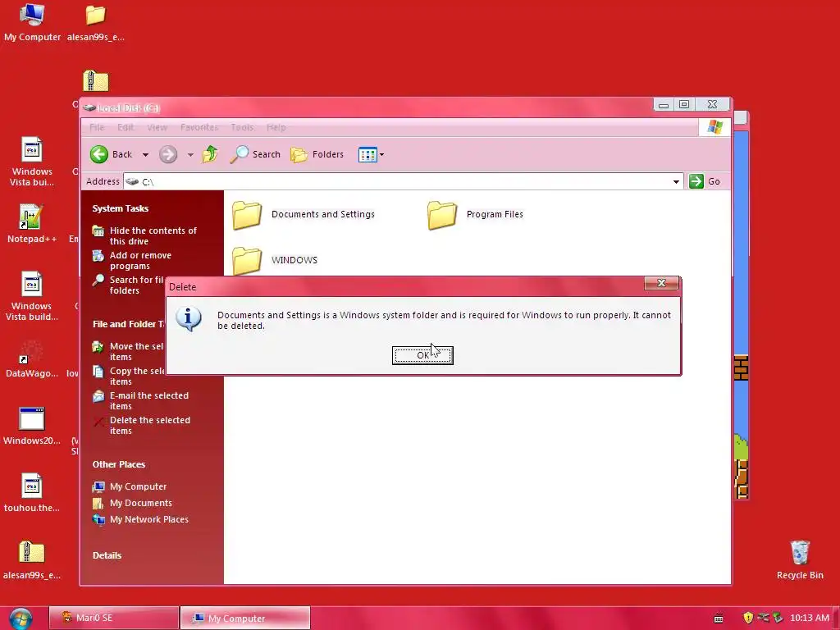The height and width of the screenshot is (630, 840).
Task: Click the Search for files magnifier icon
Action: click(98, 281)
